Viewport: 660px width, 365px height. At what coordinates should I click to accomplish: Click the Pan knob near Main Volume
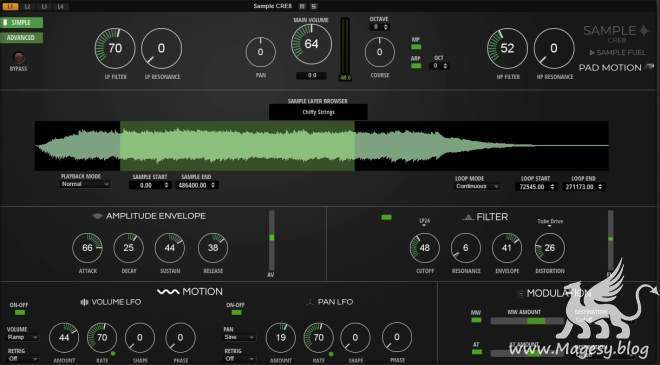click(x=261, y=52)
